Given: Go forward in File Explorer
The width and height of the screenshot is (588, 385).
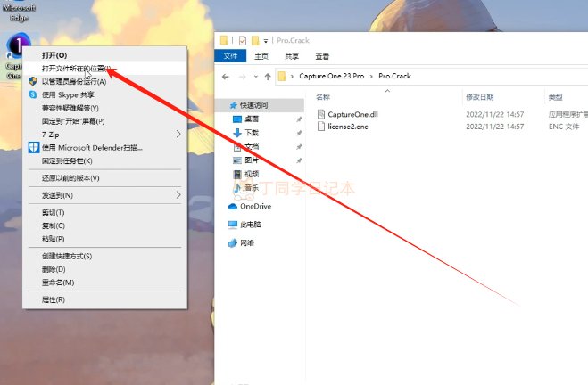Looking at the screenshot, I should click(x=243, y=77).
